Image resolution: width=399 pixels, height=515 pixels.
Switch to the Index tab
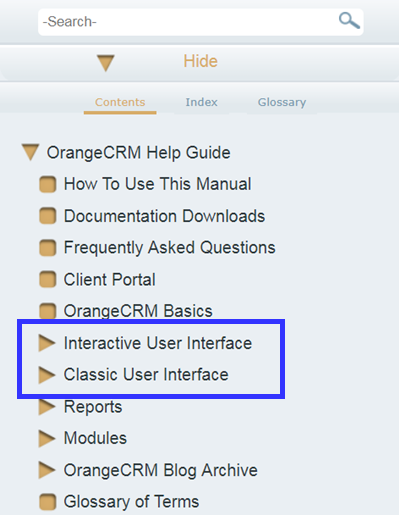201,102
